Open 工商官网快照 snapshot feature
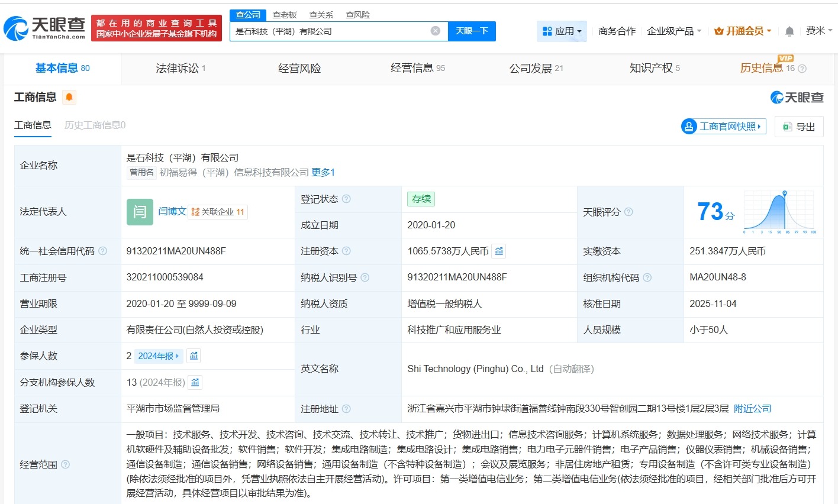The height and width of the screenshot is (504, 838). pyautogui.click(x=723, y=127)
